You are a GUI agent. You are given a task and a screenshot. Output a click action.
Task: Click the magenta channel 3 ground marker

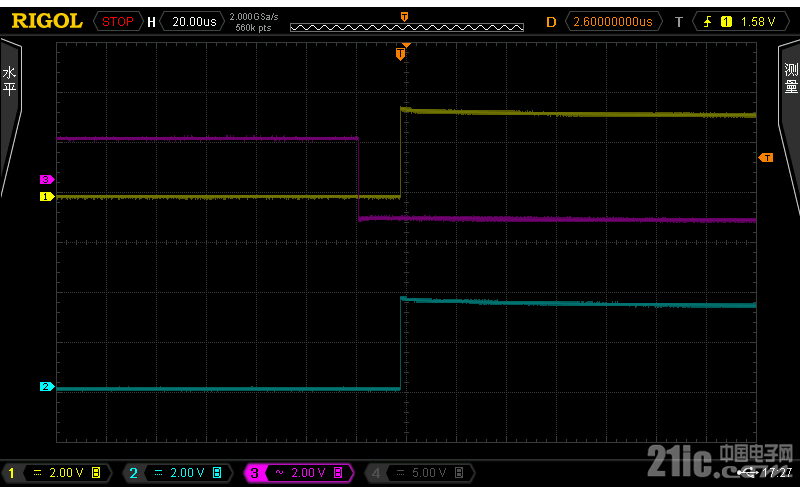point(46,179)
